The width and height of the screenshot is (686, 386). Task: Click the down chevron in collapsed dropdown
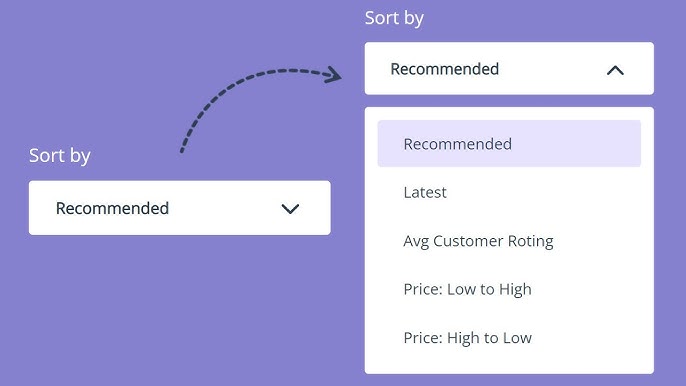290,209
